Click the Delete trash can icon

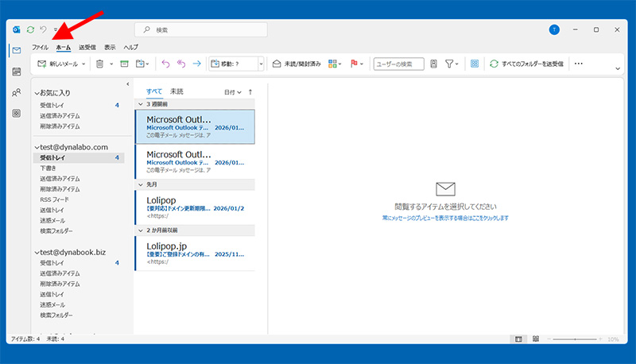(99, 64)
